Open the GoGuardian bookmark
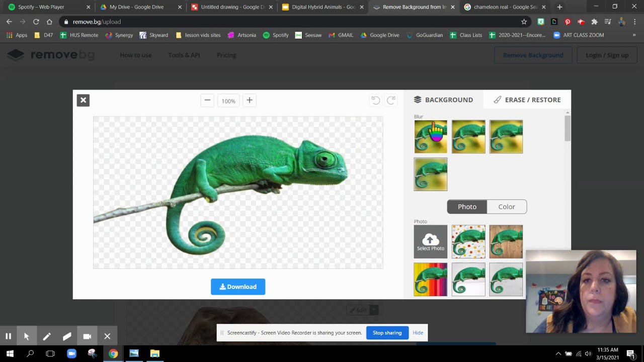This screenshot has width=644, height=362. (425, 35)
